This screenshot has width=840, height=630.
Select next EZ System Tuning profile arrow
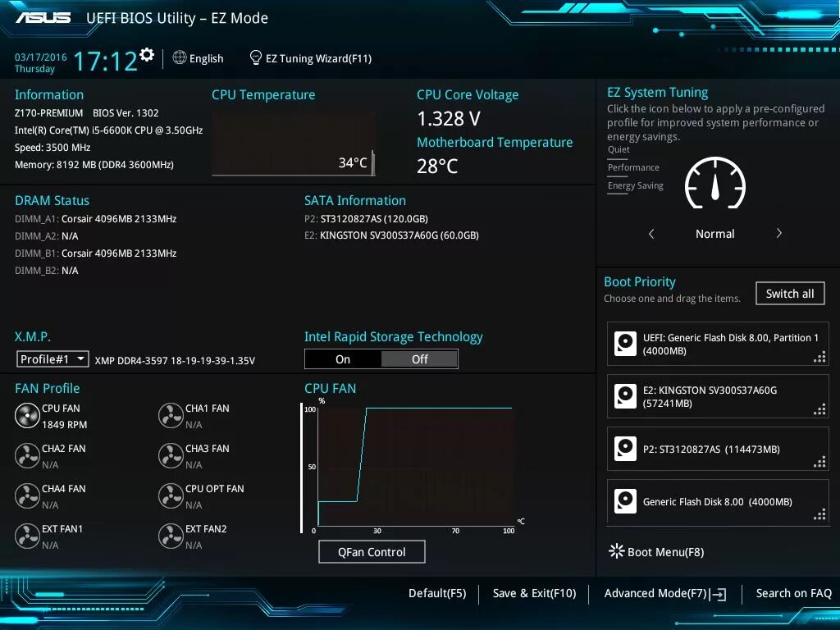click(x=779, y=233)
